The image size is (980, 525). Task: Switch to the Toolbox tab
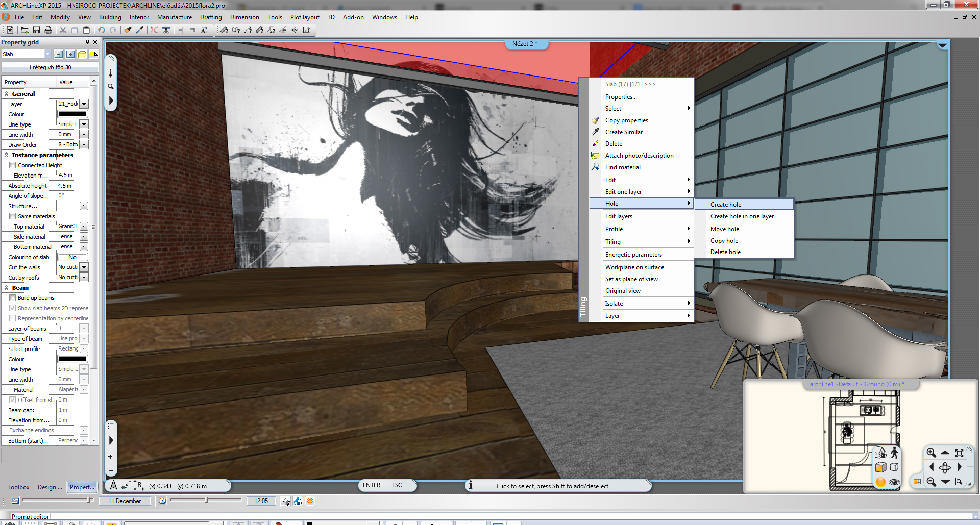pos(18,487)
